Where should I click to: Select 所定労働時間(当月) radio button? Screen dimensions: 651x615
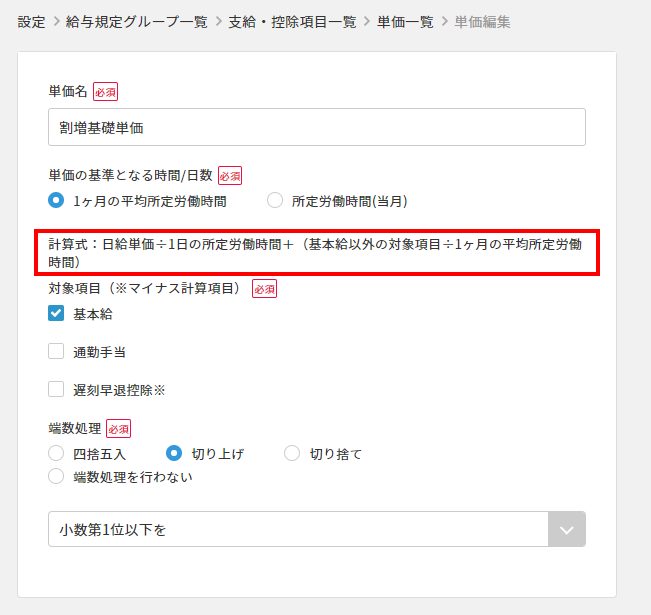[x=275, y=200]
